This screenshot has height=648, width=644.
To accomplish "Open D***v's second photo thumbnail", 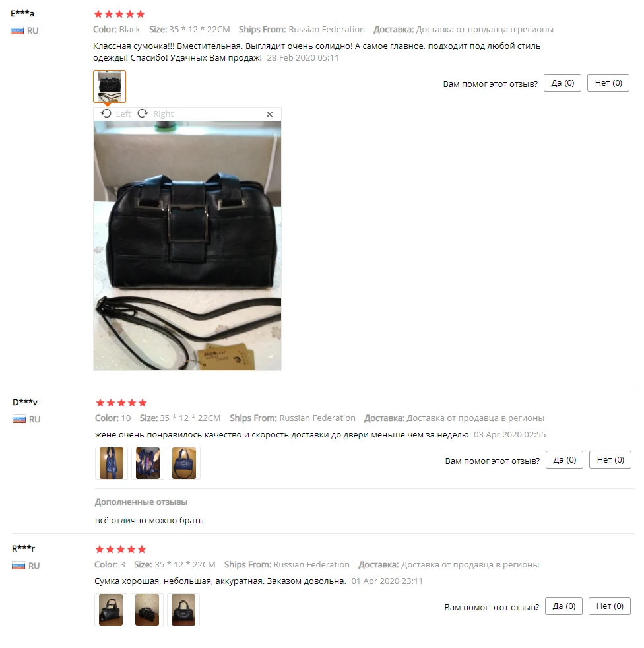I will point(148,463).
